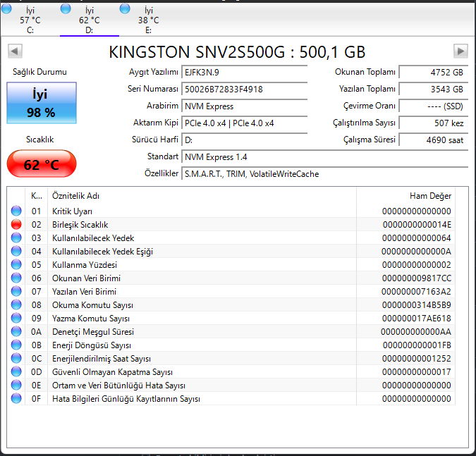Click the serial number field 50026B72833F4918
This screenshot has height=456, width=476.
(245, 90)
